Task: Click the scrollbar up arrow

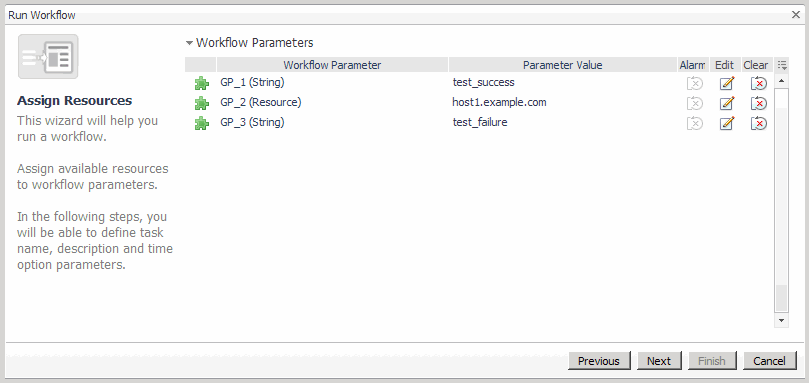Action: (781, 81)
